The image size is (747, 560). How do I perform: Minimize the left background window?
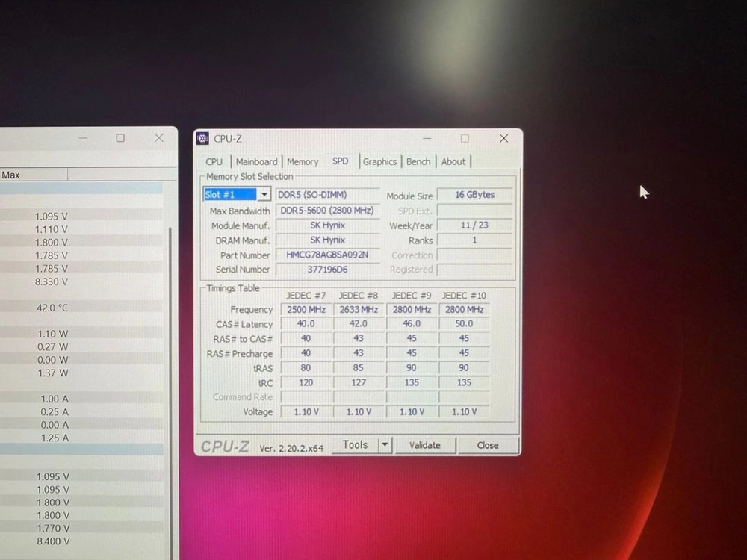[83, 138]
